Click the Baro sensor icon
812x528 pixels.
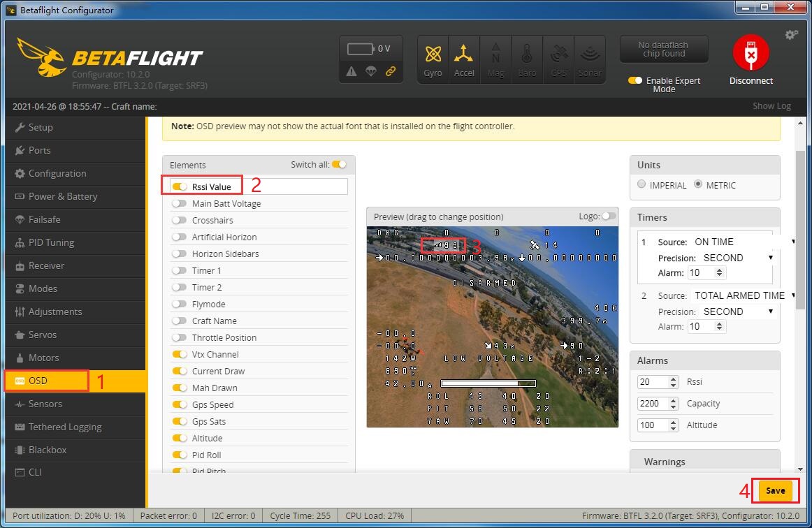(x=527, y=59)
